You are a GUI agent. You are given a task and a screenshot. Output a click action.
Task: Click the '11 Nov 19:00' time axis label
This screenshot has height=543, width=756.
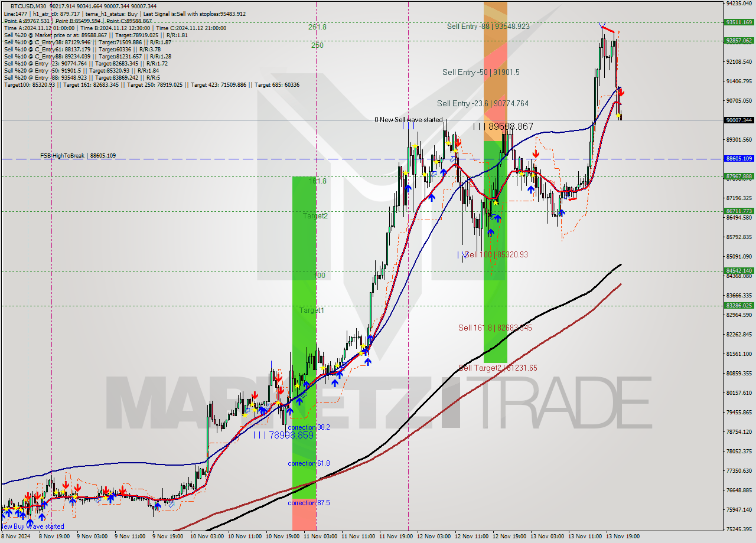pyautogui.click(x=396, y=537)
